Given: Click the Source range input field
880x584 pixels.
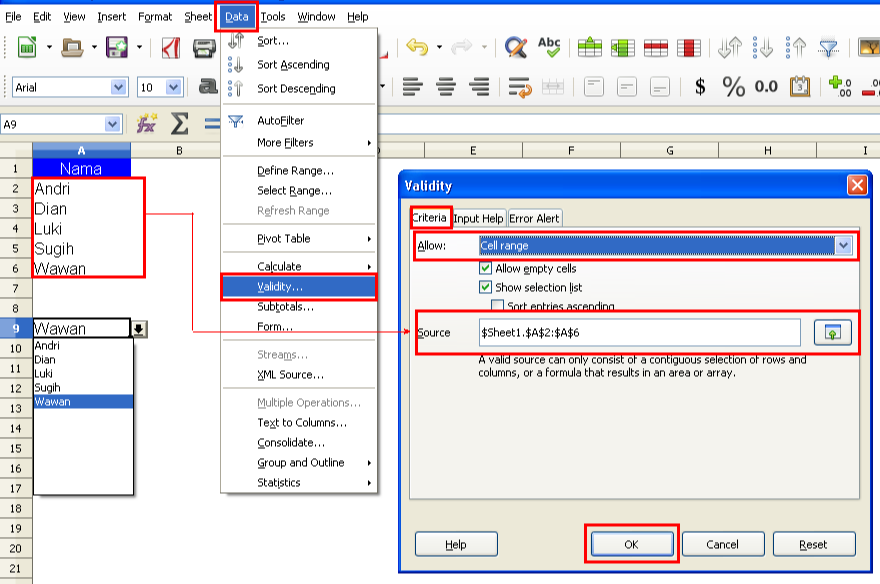Looking at the screenshot, I should click(x=639, y=333).
